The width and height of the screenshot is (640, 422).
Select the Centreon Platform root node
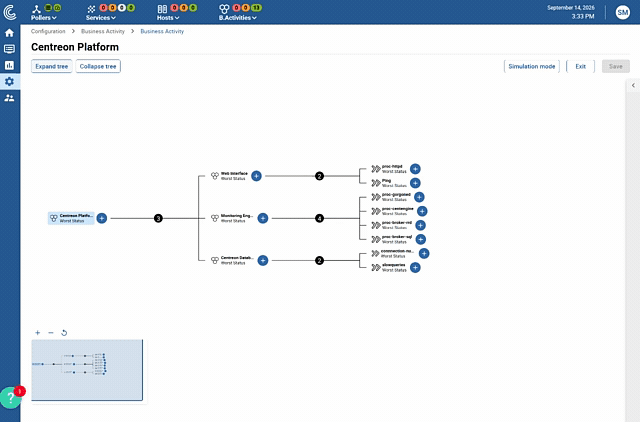tap(71, 218)
